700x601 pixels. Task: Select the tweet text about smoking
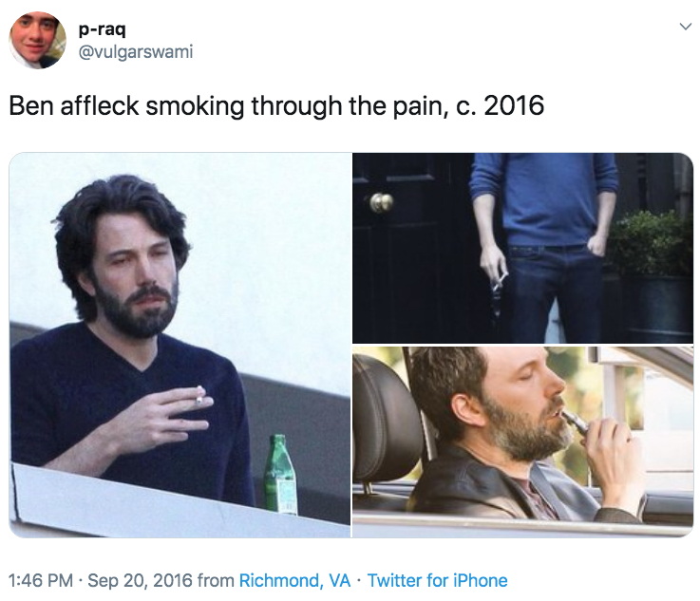pos(276,105)
